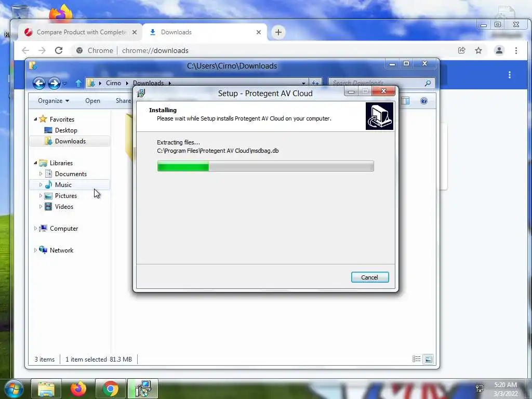This screenshot has height=399, width=532.
Task: Open the Organize menu in Explorer
Action: click(54, 101)
